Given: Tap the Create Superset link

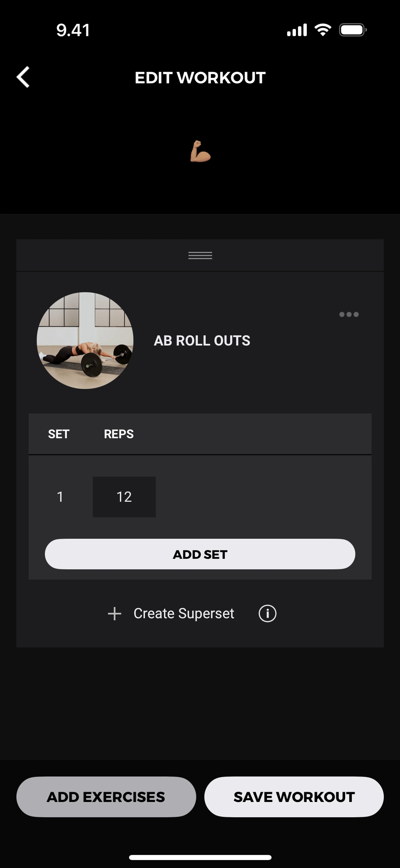Looking at the screenshot, I should [x=184, y=614].
